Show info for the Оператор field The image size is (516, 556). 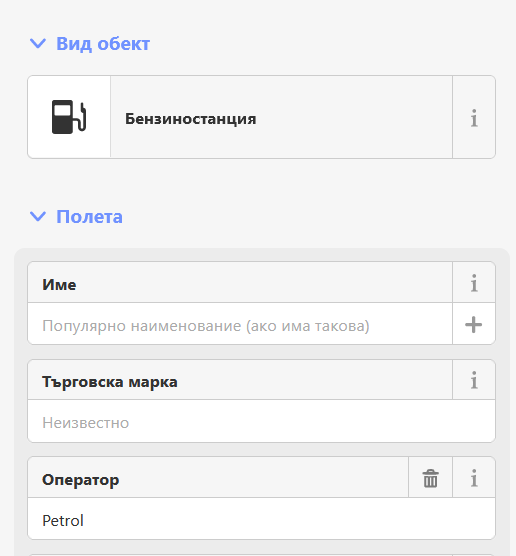(474, 478)
